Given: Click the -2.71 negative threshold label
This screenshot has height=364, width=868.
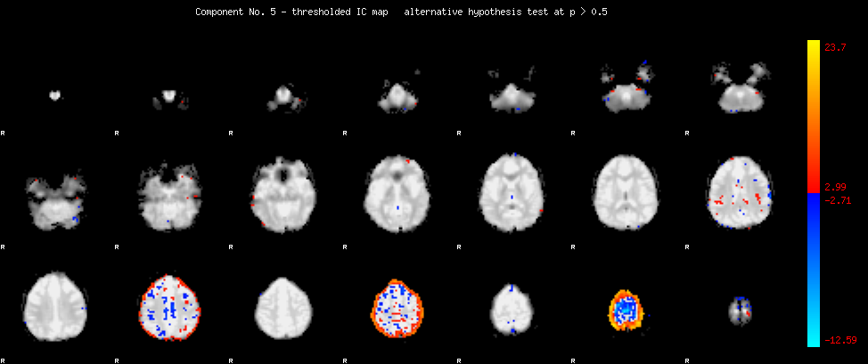Looking at the screenshot, I should [x=838, y=200].
